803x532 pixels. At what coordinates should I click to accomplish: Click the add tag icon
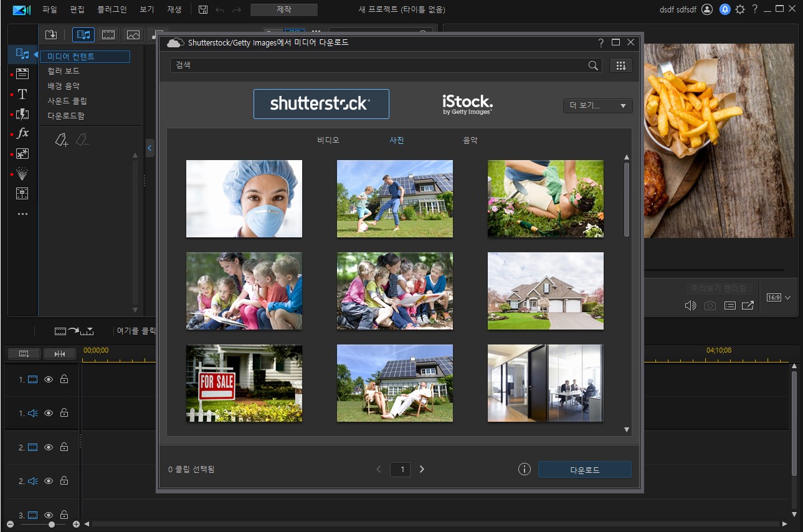[x=61, y=140]
